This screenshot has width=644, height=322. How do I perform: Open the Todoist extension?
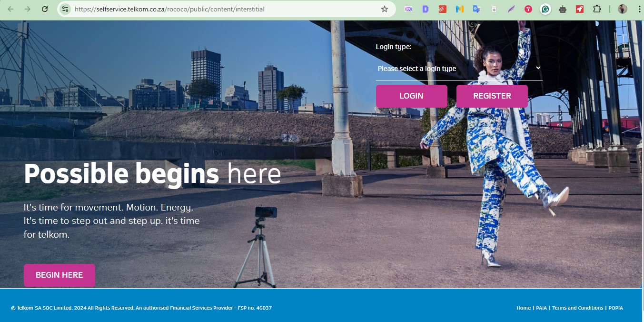pos(443,9)
